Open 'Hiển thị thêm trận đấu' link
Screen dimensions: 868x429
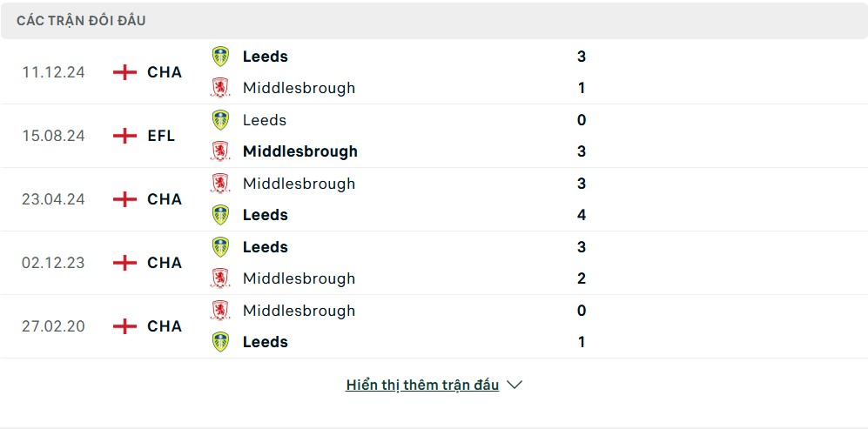tap(422, 385)
